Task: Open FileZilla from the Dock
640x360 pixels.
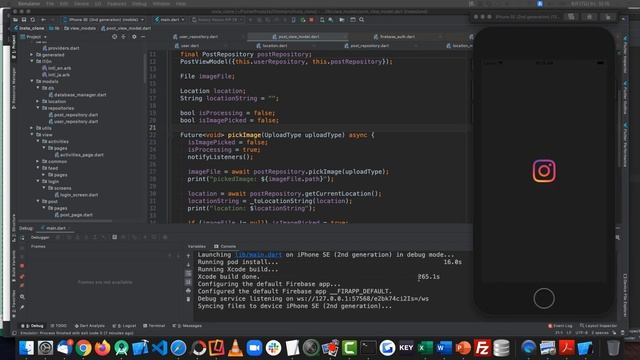Action: (x=482, y=348)
